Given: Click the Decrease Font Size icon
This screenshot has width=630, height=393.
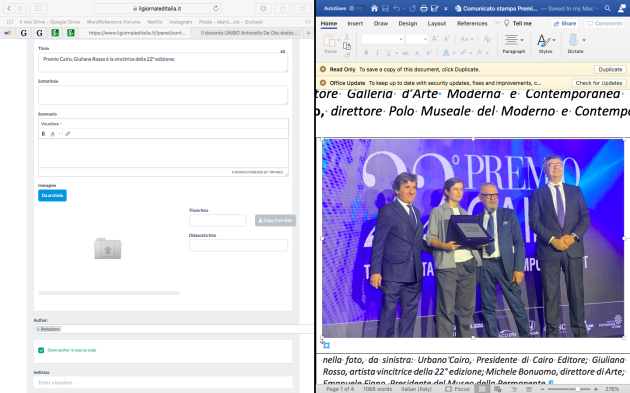Looking at the screenshot, I should point(446,39).
